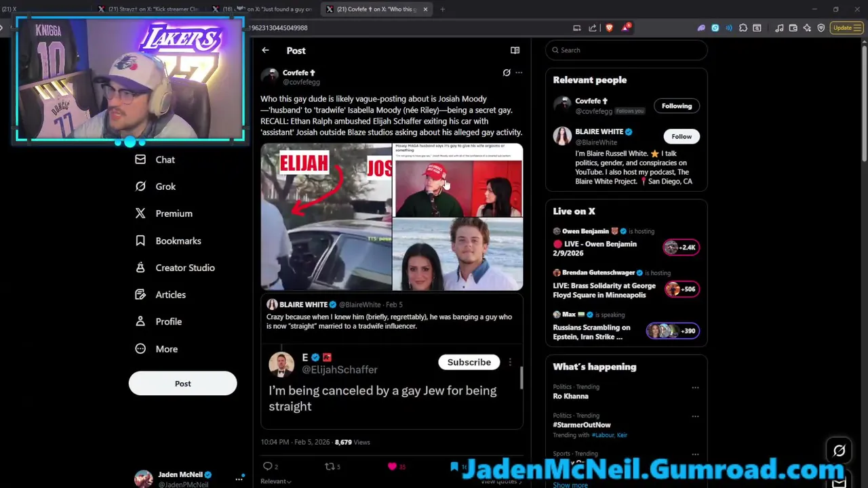
Task: Follow BLAIRE WHITE in Relevant people
Action: click(682, 136)
